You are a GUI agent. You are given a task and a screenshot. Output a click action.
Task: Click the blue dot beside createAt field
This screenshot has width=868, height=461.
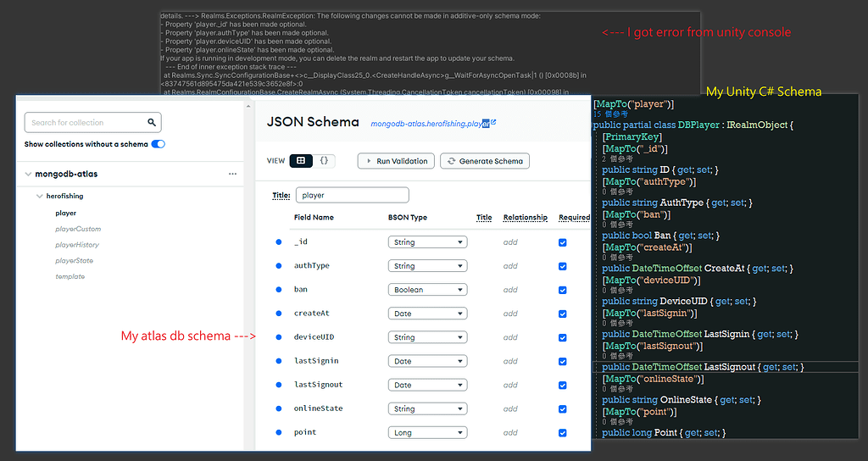pyautogui.click(x=278, y=314)
